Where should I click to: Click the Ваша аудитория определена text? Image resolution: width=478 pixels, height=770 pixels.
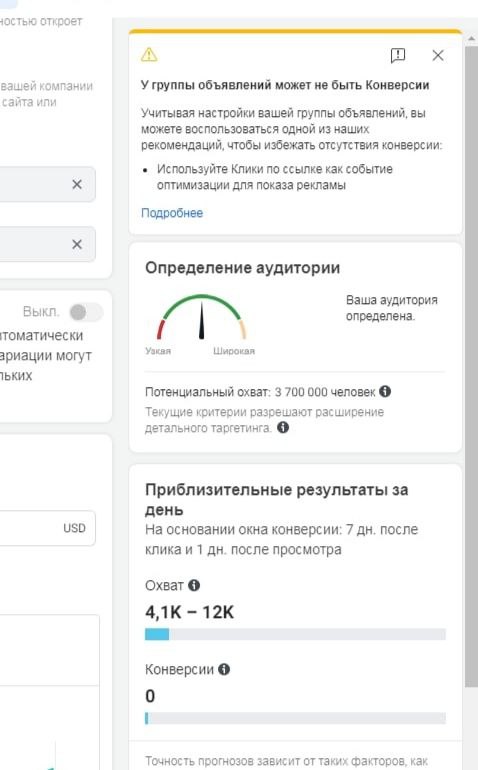(392, 308)
